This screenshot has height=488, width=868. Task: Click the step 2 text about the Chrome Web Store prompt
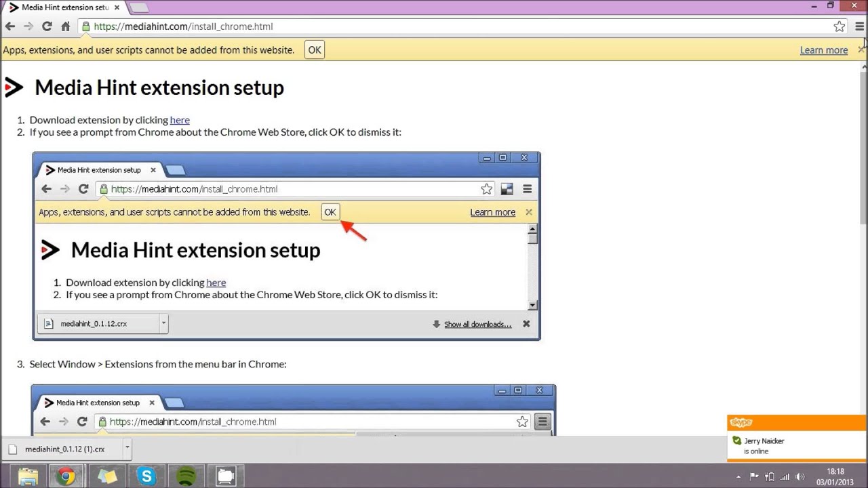(216, 132)
